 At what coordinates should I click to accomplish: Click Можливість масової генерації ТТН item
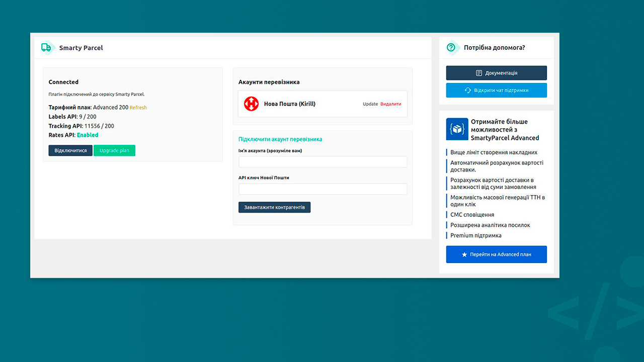point(497,201)
